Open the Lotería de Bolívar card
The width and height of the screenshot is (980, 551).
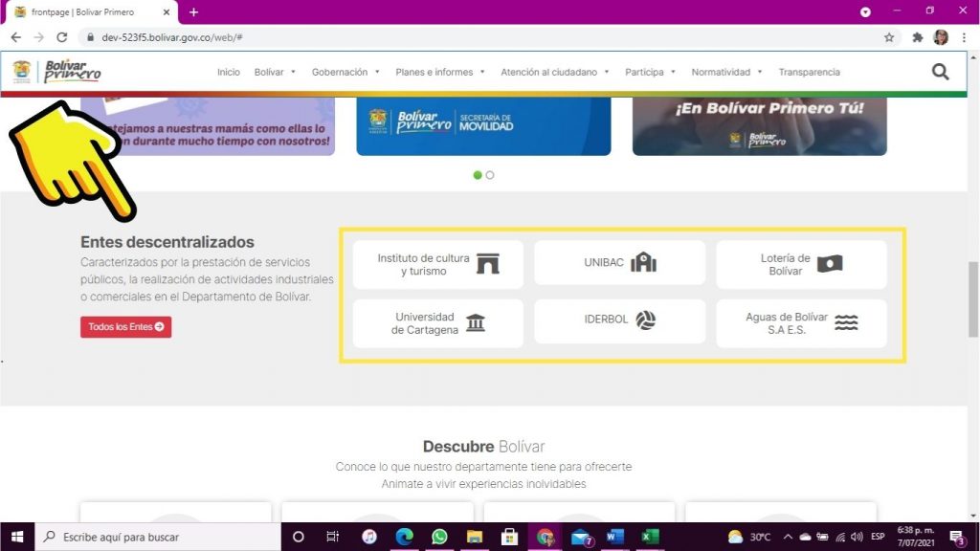pyautogui.click(x=801, y=264)
